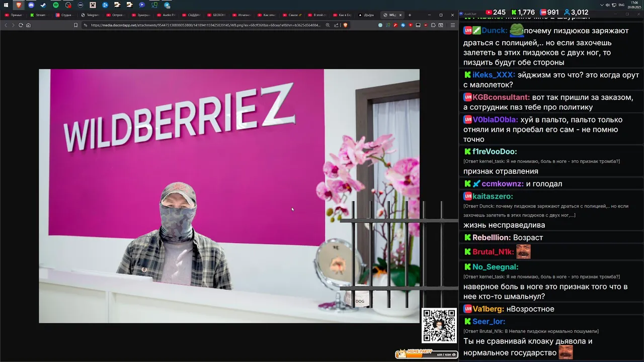This screenshot has height=362, width=644.
Task: Click the browser Forward arrow
Action: click(x=13, y=25)
